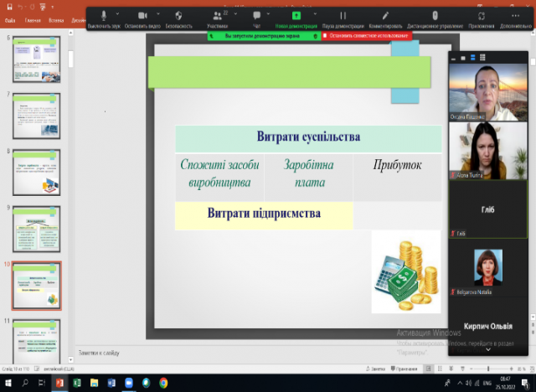Screen dimensions: 536x392
Task: Open the Zoom Chat
Action: tap(257, 19)
